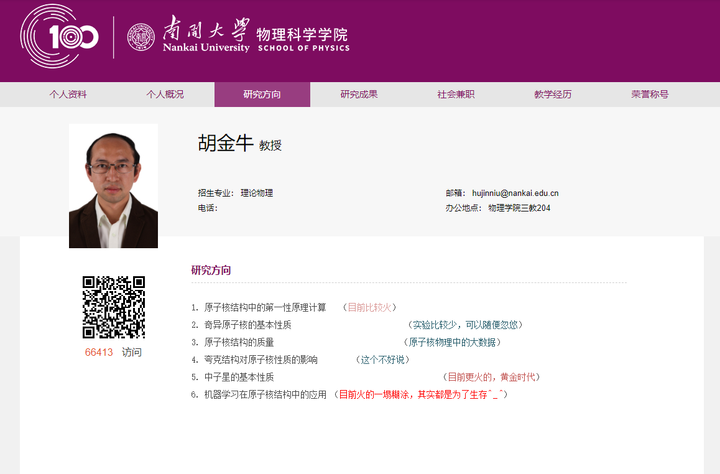720x474 pixels.
Task: Open the 教学经历 tab
Action: point(553,95)
